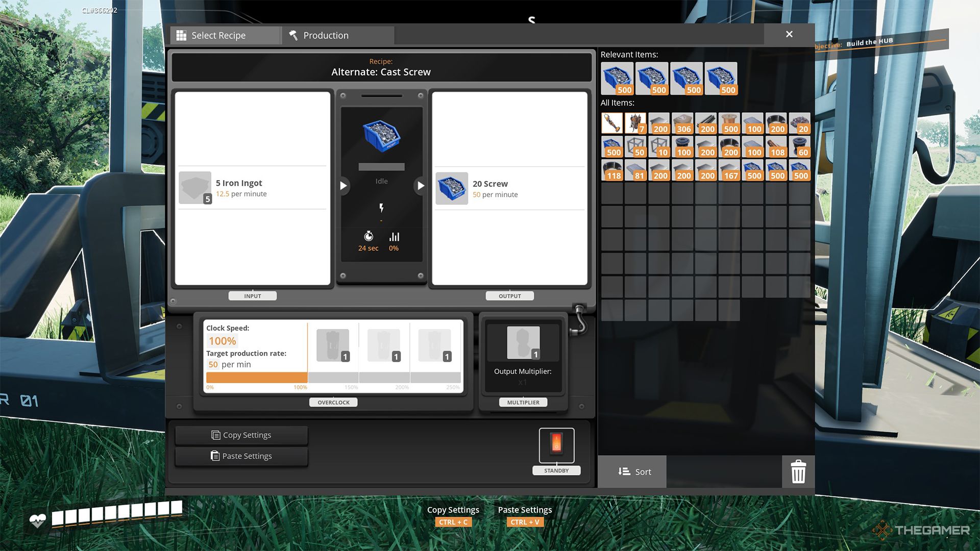Select the orange build tool in the inventory

click(x=612, y=123)
